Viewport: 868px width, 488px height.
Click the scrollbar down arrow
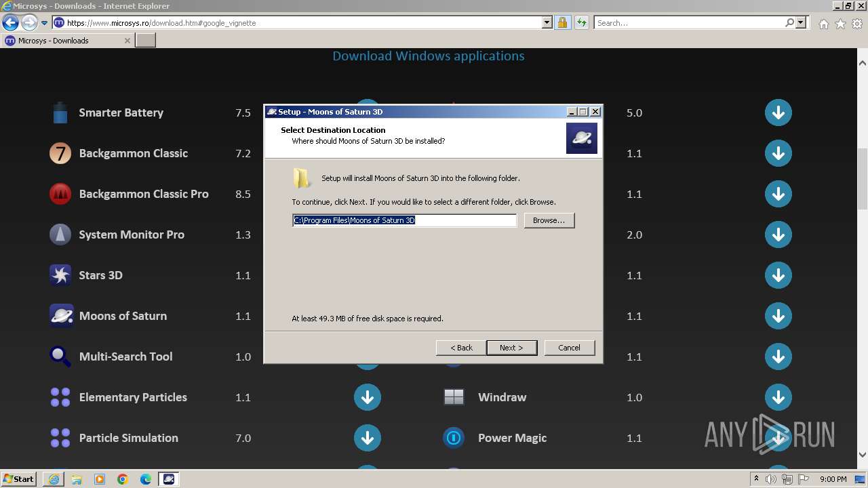click(862, 455)
